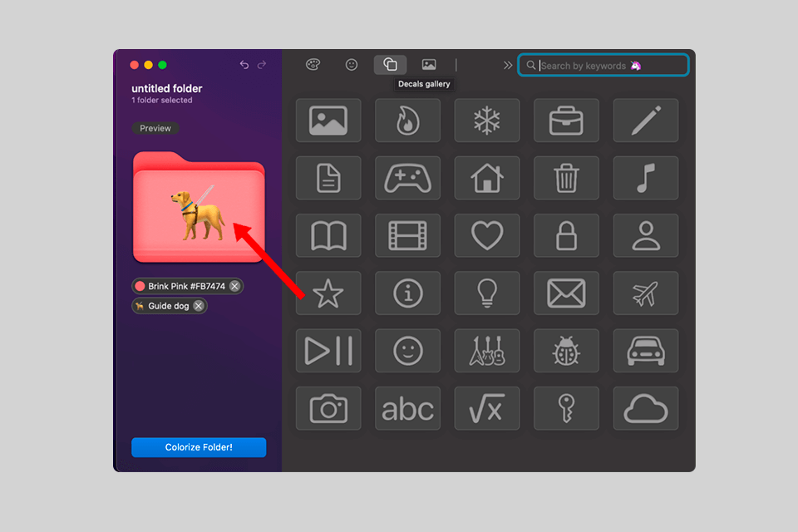Click the untitled folder title
The image size is (798, 532).
(x=167, y=89)
